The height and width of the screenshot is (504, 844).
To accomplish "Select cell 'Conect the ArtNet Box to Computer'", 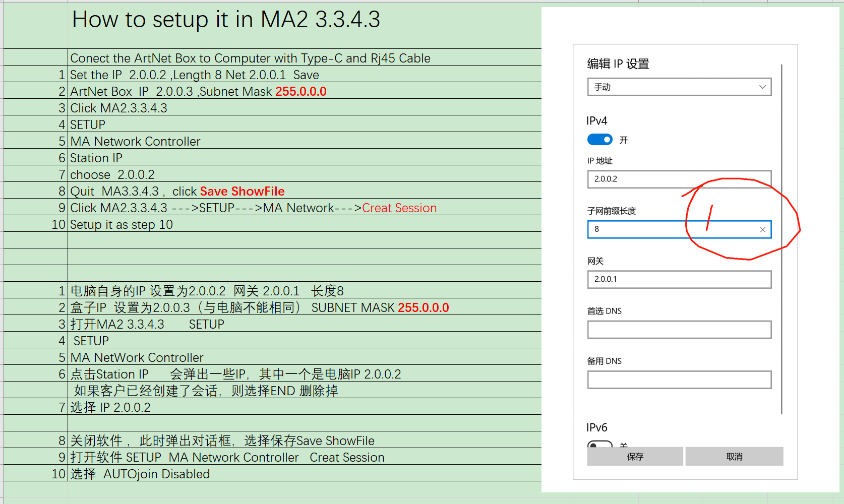I will click(305, 57).
